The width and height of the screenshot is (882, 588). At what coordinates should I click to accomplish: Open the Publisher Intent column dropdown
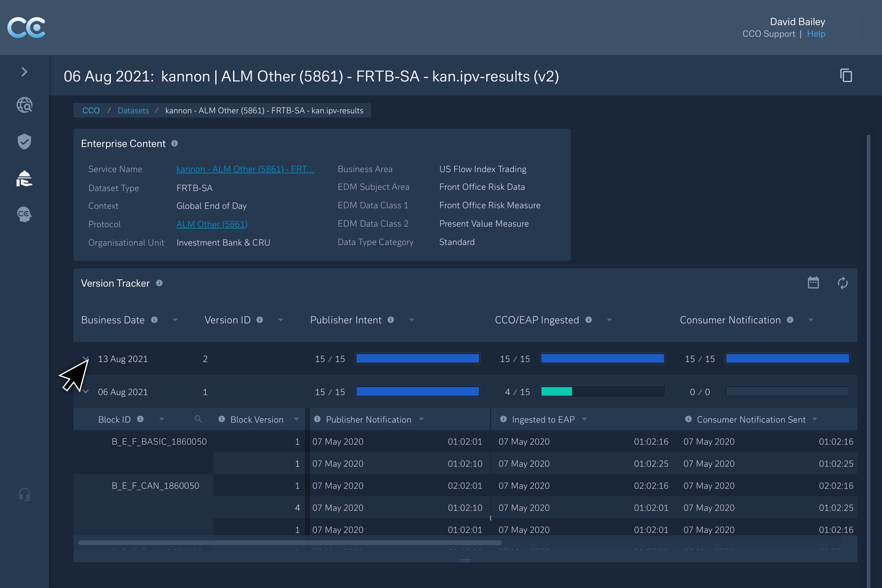click(411, 320)
